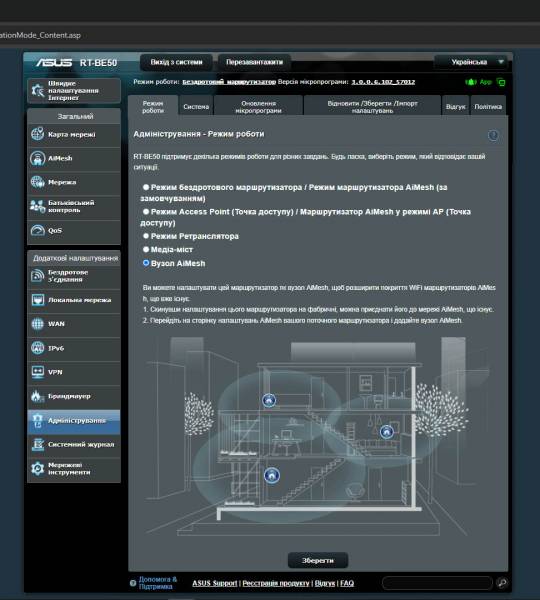Click the IPv6 sidebar icon
Viewport: 540px width, 600px height.
click(38, 348)
